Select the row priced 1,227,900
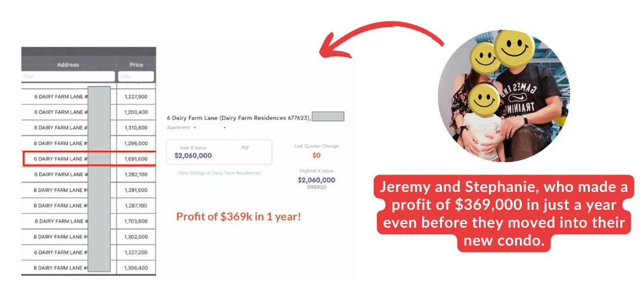This screenshot has height=298, width=644. [x=89, y=97]
